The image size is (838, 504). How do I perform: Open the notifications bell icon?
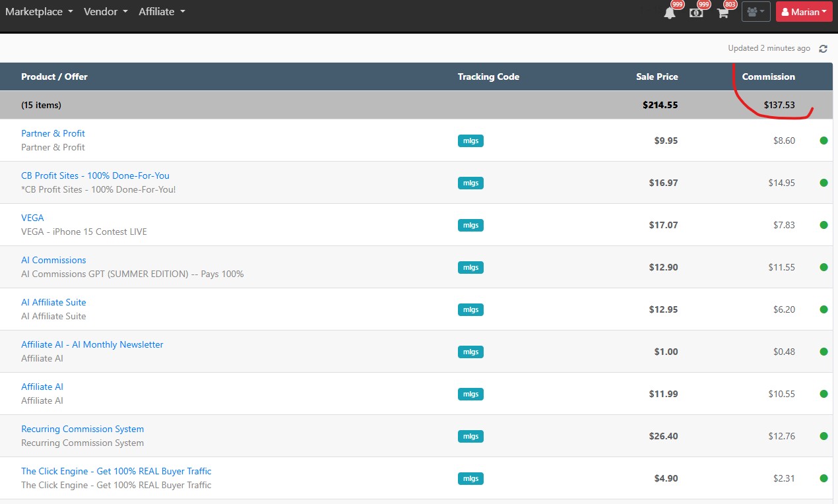point(670,13)
